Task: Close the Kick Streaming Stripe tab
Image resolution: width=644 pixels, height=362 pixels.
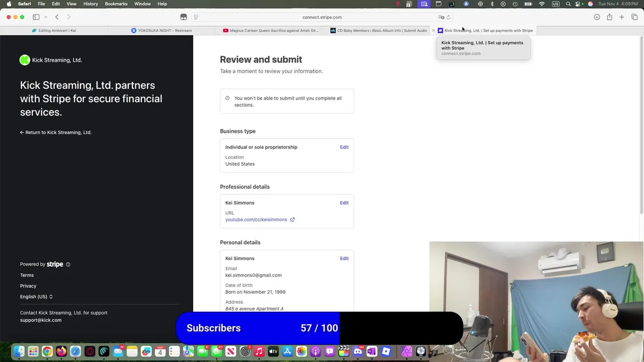Action: (x=433, y=31)
